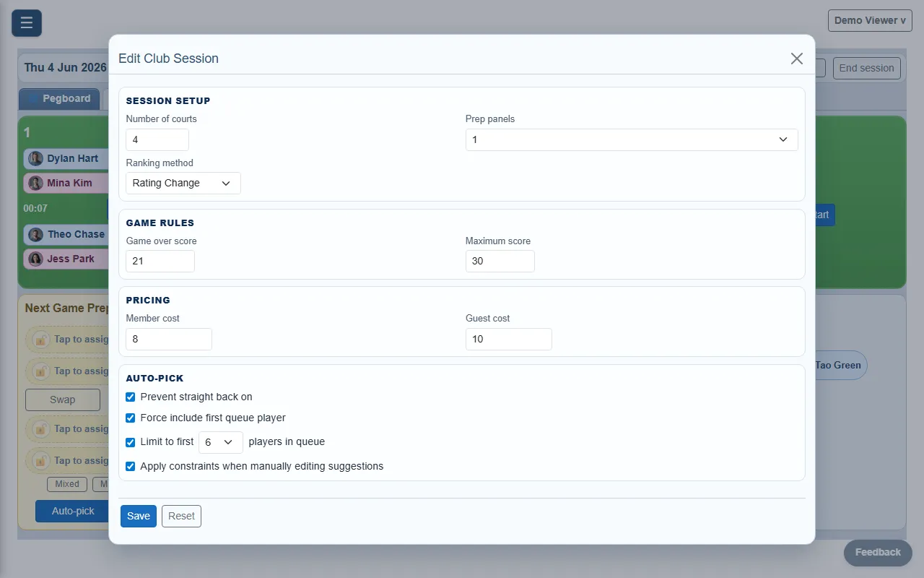Reset the session form
The height and width of the screenshot is (578, 924).
pos(181,516)
